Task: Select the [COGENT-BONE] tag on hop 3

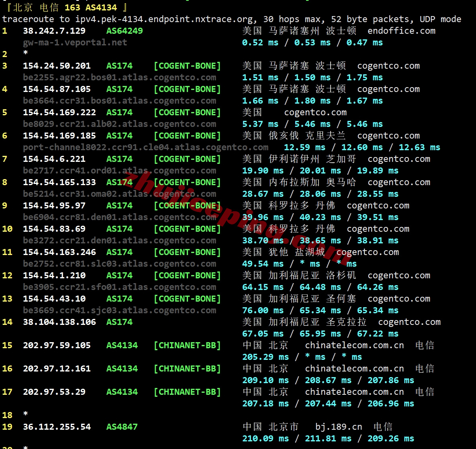Action: coord(187,65)
